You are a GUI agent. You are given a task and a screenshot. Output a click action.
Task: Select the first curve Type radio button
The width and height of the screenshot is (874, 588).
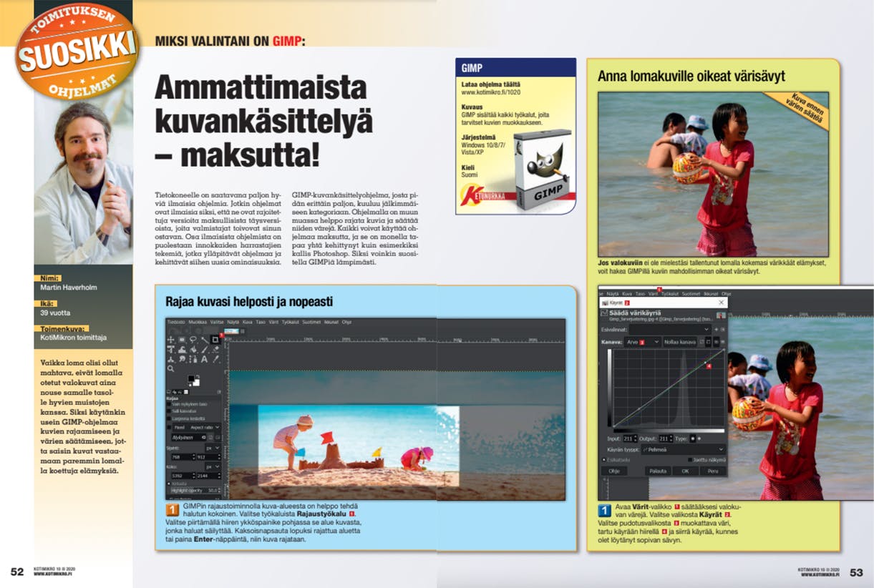692,439
